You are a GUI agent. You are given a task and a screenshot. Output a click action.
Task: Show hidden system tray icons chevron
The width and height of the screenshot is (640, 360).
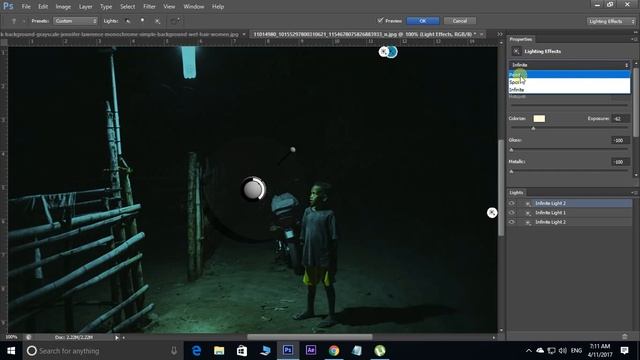click(529, 350)
